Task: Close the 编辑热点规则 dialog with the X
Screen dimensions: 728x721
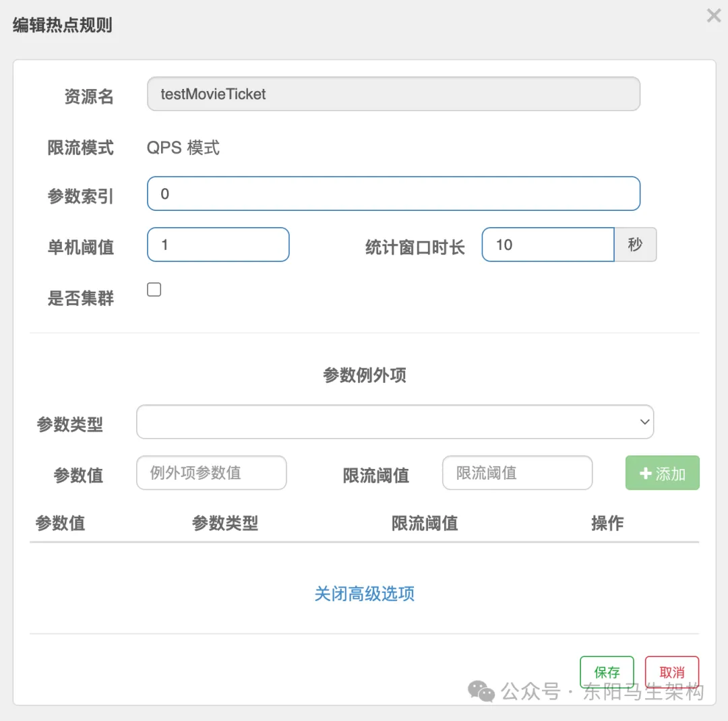Action: (713, 15)
